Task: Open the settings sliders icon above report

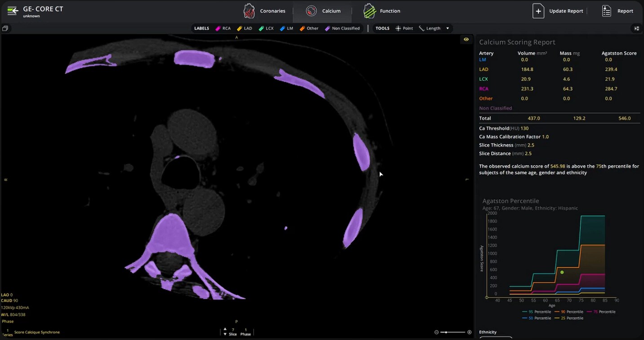Action: (x=636, y=28)
